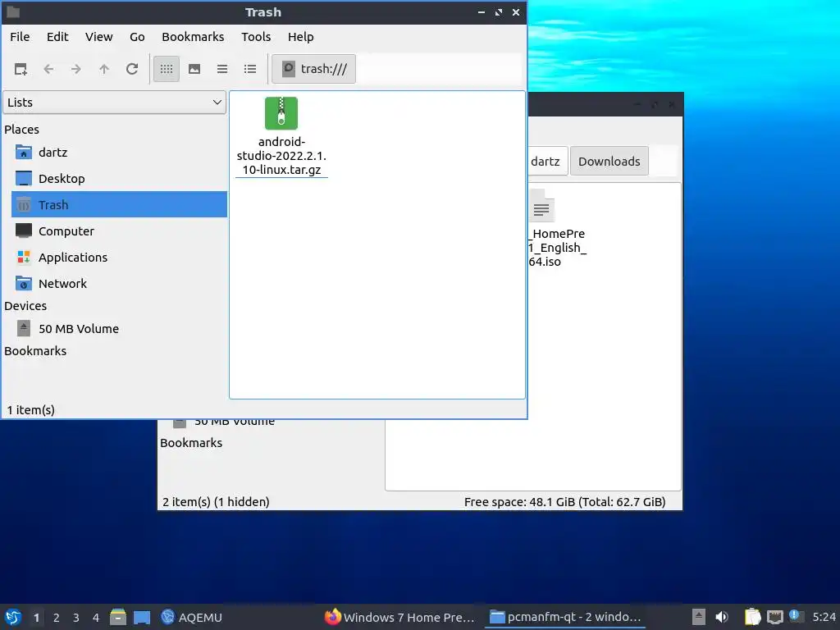Click 'Free space: 48.1 GiB' status text
The image size is (840, 630).
519,502
